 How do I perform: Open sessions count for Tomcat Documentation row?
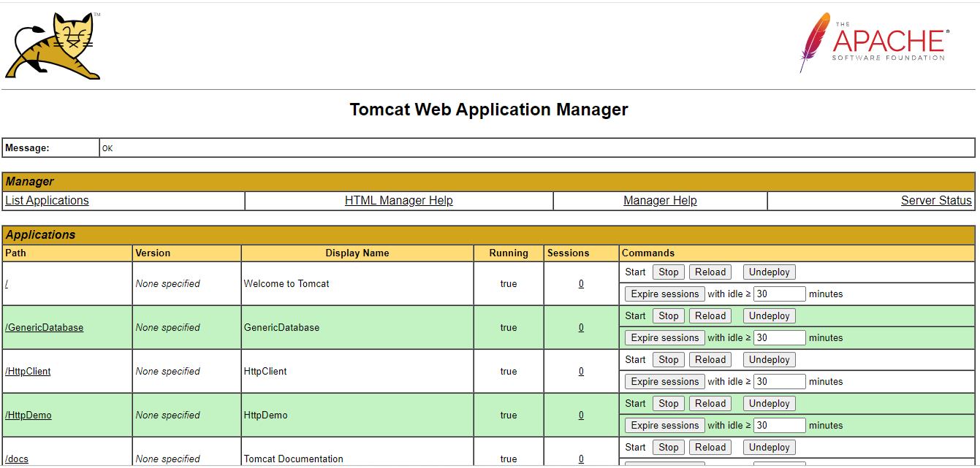click(x=581, y=459)
